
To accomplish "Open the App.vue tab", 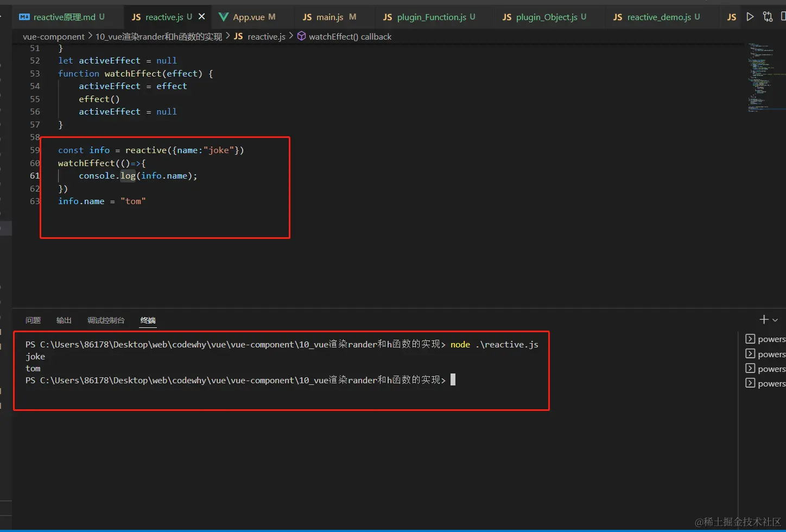I will (247, 17).
